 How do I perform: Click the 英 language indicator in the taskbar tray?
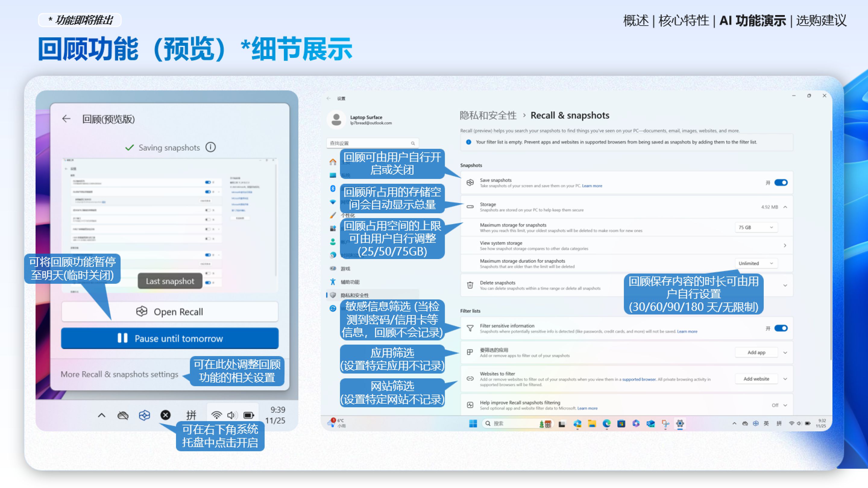click(x=766, y=423)
